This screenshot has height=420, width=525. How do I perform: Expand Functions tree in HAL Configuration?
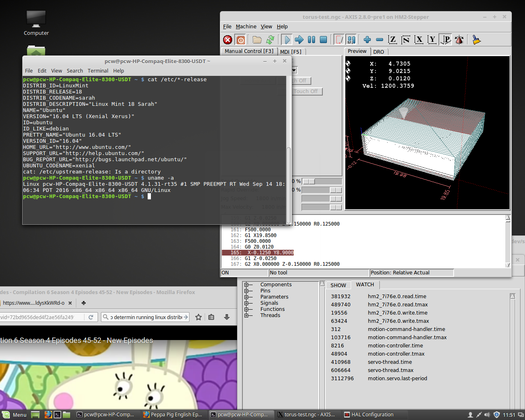(x=246, y=309)
